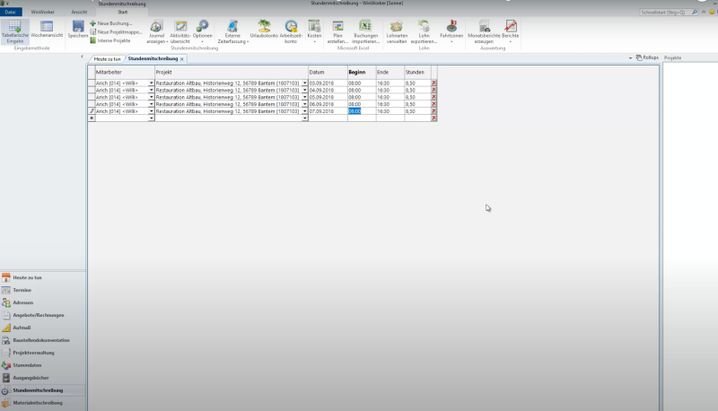Click Monatsberichte anzeigen icon
This screenshot has height=411, width=718.
click(484, 30)
